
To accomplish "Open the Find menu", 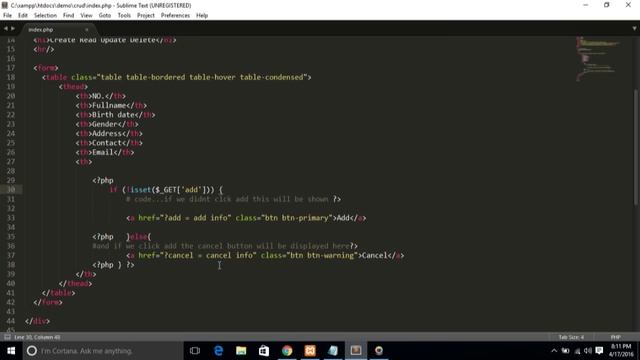I will (69, 16).
